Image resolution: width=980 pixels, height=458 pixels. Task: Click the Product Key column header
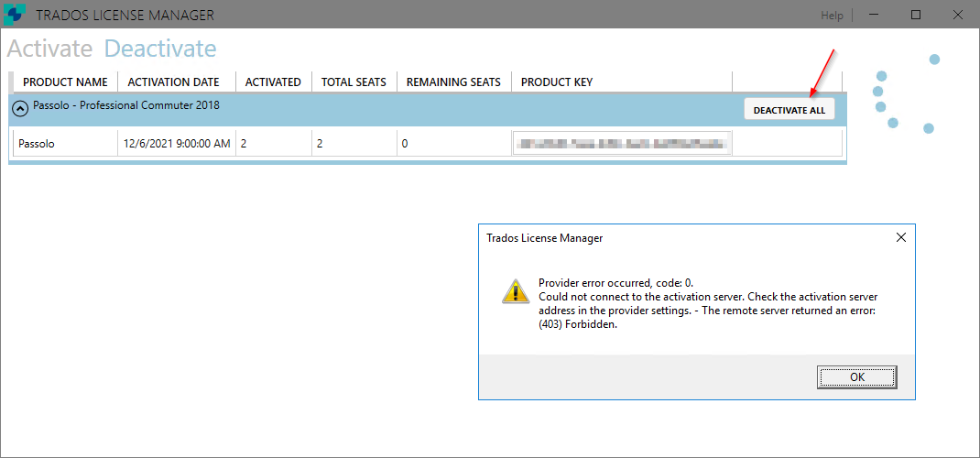557,82
